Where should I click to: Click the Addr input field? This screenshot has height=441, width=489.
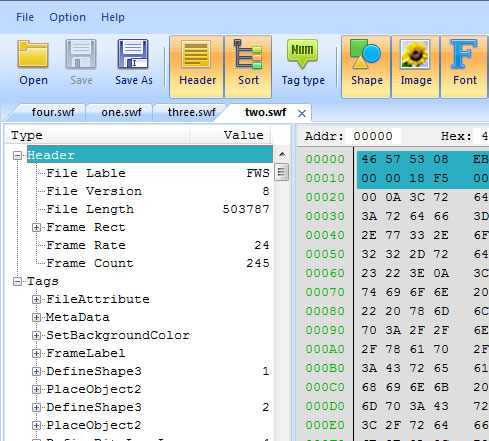(x=372, y=136)
